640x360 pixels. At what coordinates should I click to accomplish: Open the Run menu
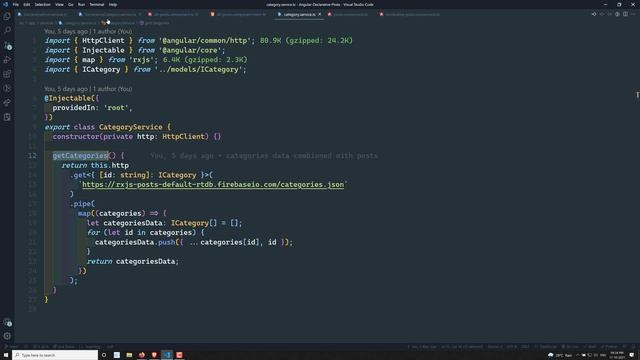(x=81, y=4)
